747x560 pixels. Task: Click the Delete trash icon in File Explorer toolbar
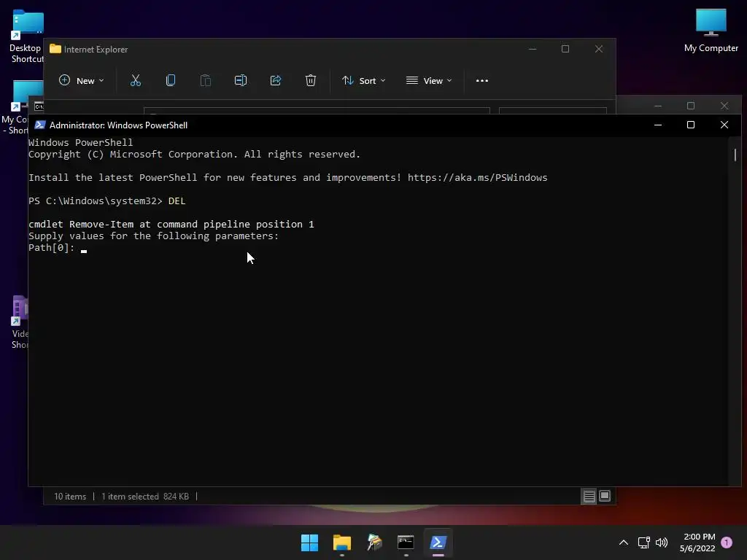click(x=311, y=80)
